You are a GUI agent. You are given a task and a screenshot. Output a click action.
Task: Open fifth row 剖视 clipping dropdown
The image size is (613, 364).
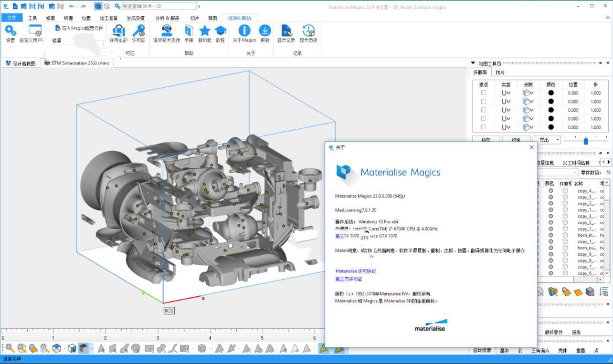[528, 127]
